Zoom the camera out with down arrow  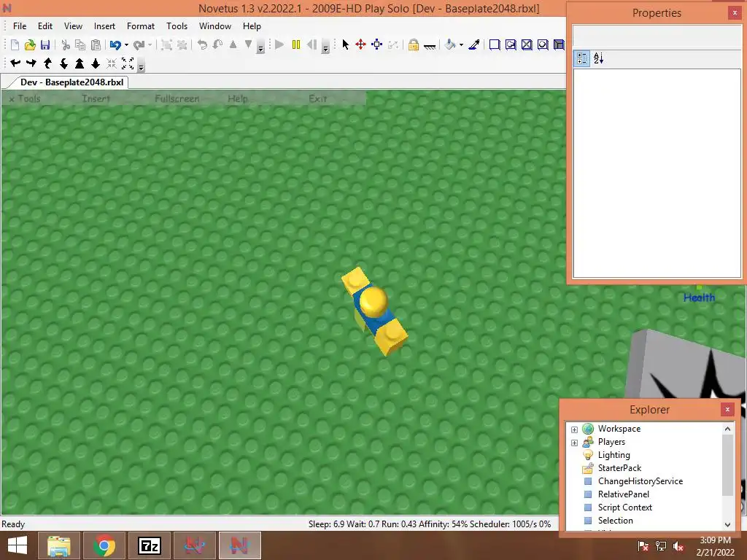96,63
